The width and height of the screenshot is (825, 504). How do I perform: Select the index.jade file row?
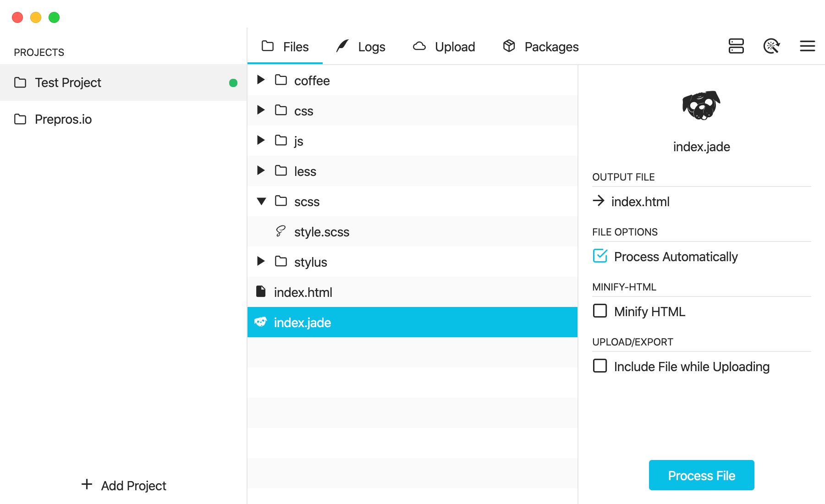(412, 323)
